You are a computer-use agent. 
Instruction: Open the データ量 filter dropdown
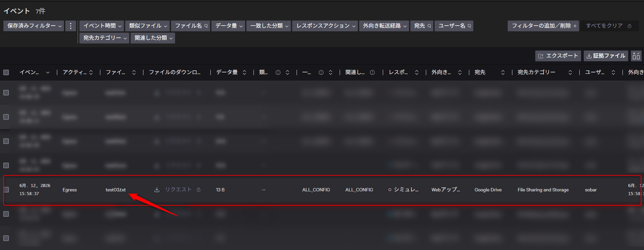[x=228, y=26]
